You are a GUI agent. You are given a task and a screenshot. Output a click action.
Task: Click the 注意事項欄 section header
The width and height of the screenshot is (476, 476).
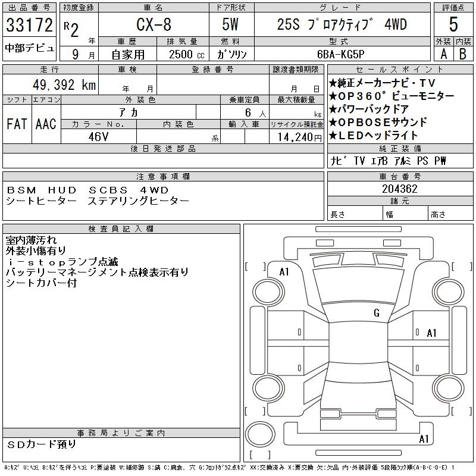tap(163, 177)
